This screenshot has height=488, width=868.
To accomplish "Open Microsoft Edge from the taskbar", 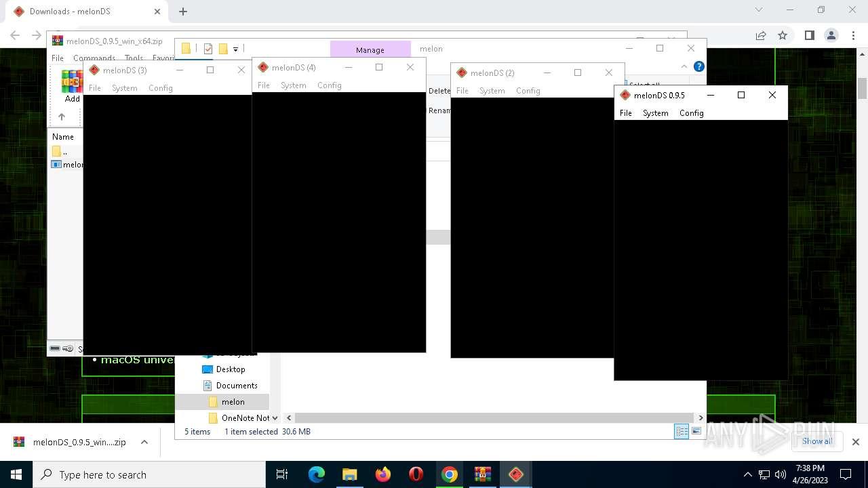I will point(317,474).
